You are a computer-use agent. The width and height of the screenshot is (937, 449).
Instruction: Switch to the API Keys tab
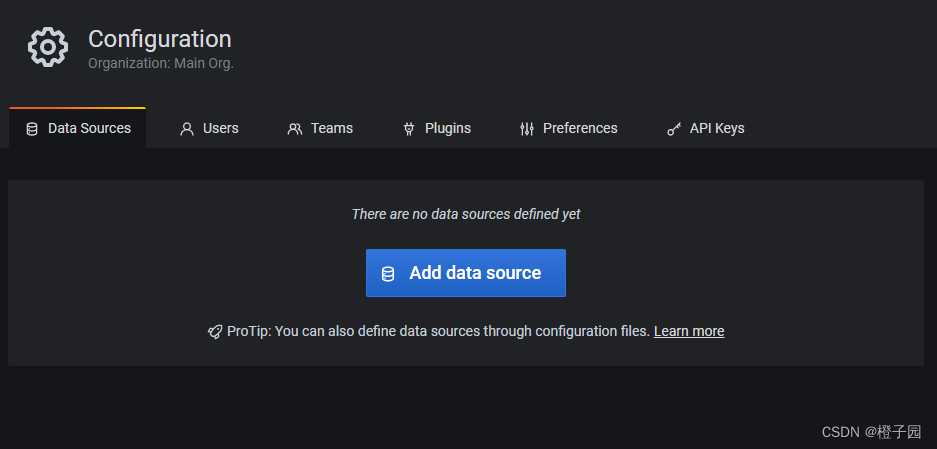(706, 129)
